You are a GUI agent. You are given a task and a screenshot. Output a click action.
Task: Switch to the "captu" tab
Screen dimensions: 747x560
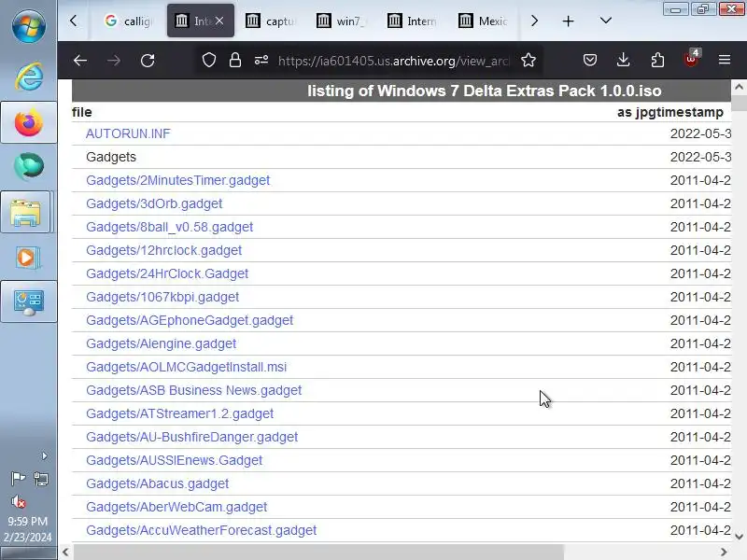[272, 21]
